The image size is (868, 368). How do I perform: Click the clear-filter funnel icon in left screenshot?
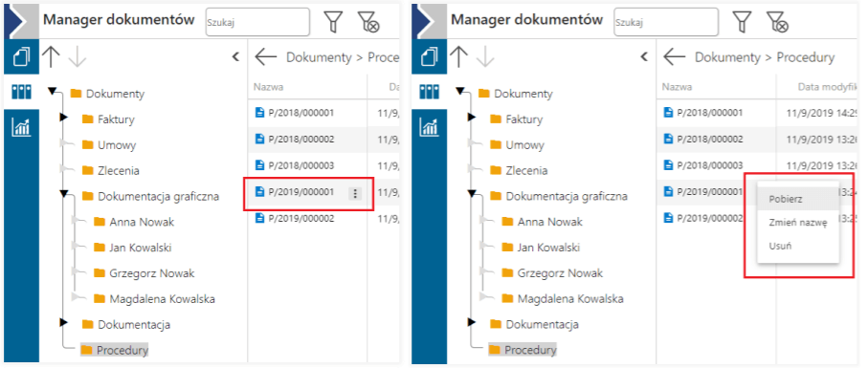(368, 22)
